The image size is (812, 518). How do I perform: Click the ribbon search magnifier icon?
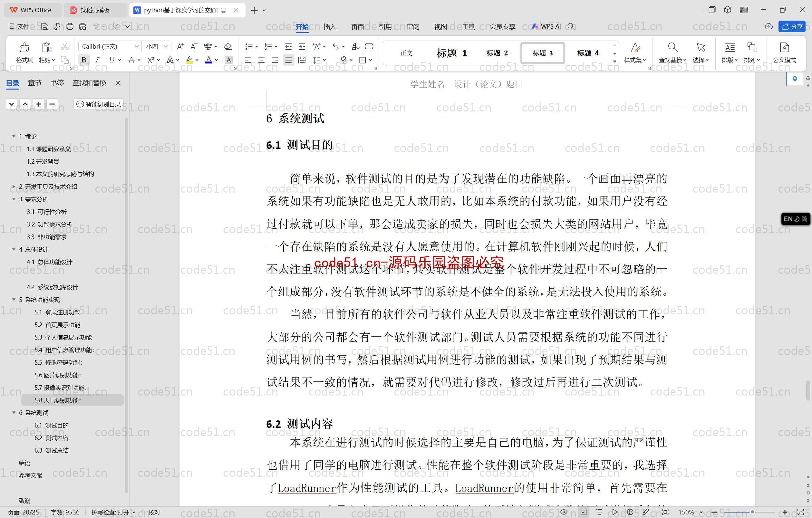click(x=571, y=26)
